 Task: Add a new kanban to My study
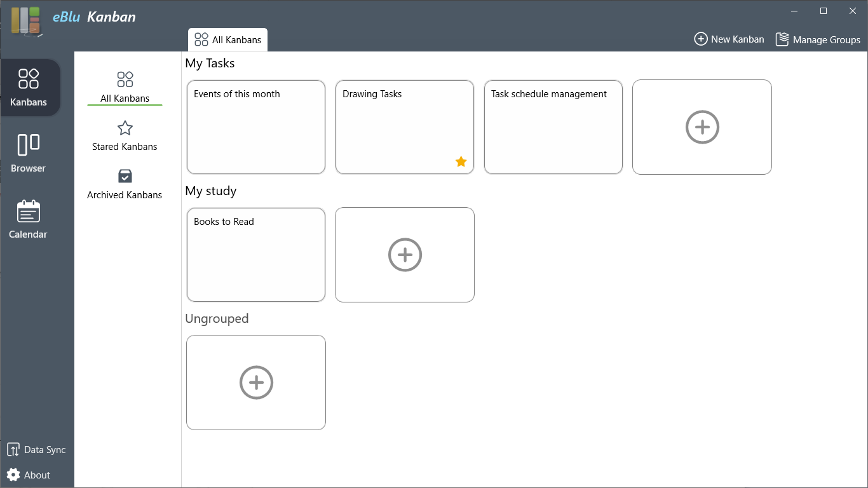[405, 255]
